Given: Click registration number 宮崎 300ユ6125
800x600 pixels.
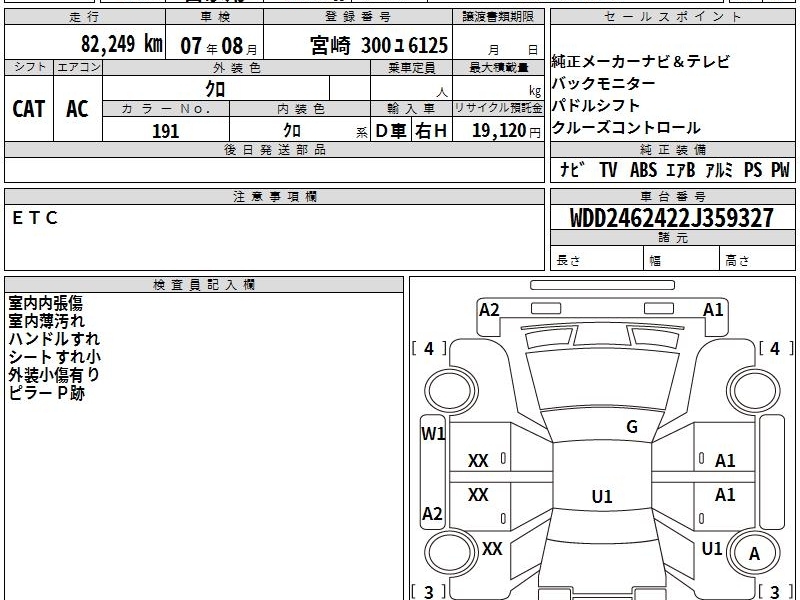Looking at the screenshot, I should (x=379, y=45).
